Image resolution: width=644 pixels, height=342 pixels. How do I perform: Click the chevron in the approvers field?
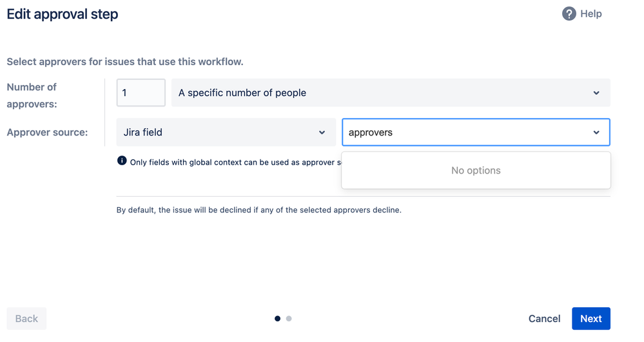coord(596,132)
